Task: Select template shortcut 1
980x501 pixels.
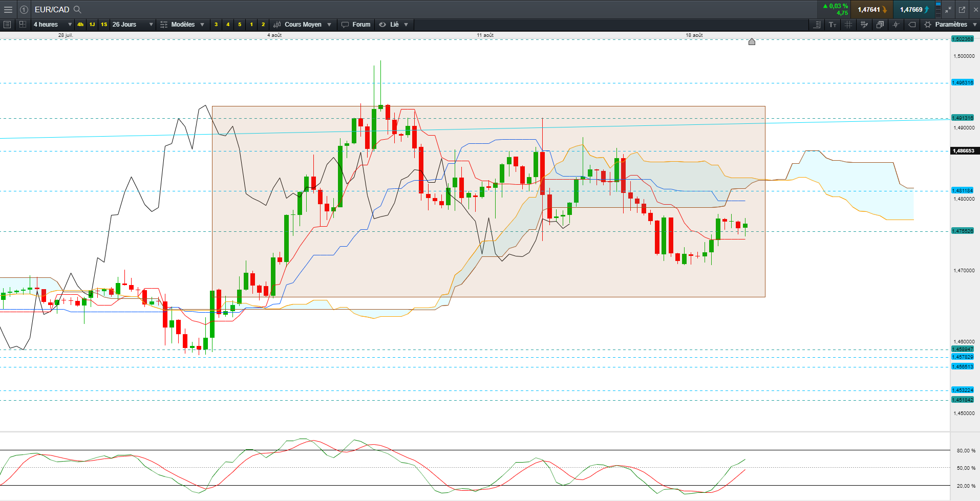Action: point(251,25)
